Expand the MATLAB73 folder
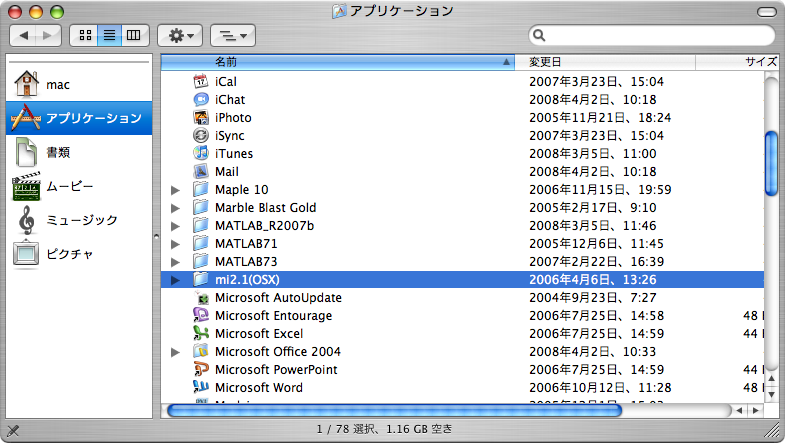The height and width of the screenshot is (443, 785). [x=175, y=262]
